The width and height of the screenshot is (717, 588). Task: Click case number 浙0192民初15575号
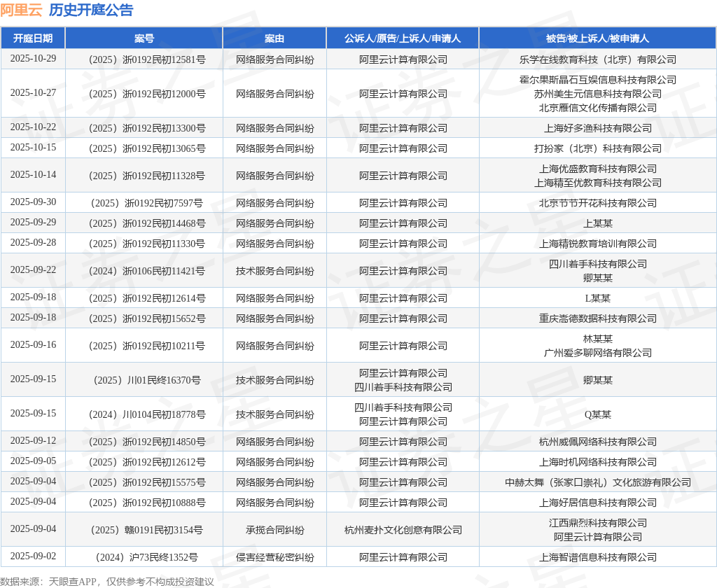[147, 482]
